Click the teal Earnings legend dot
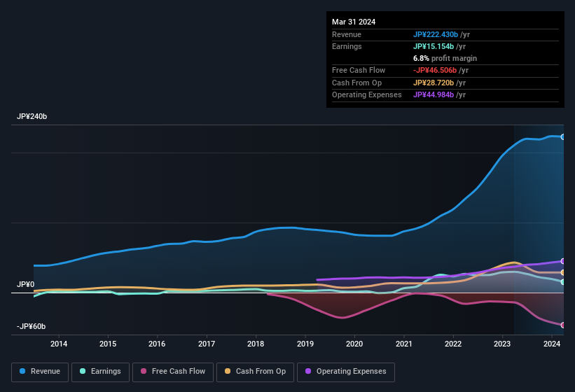The height and width of the screenshot is (392, 575). tap(83, 372)
